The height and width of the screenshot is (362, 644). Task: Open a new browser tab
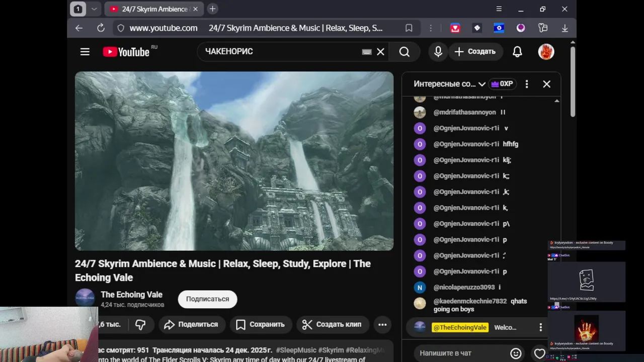(212, 9)
